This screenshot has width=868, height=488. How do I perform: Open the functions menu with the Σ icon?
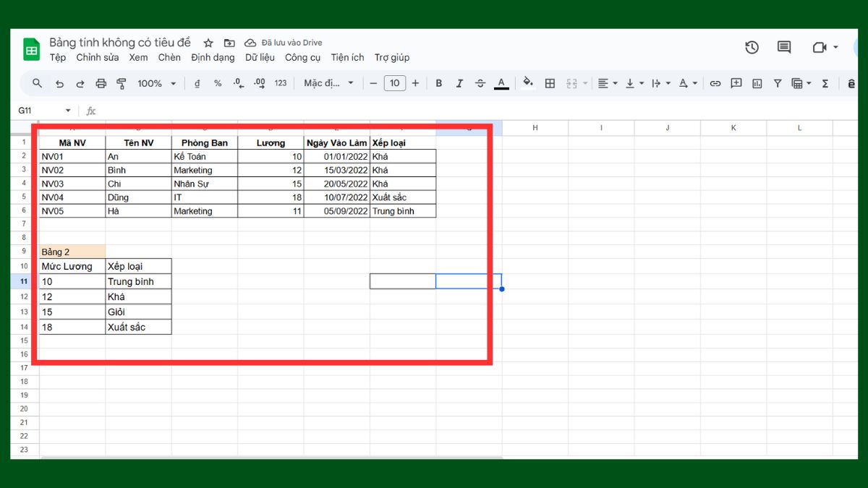(825, 82)
